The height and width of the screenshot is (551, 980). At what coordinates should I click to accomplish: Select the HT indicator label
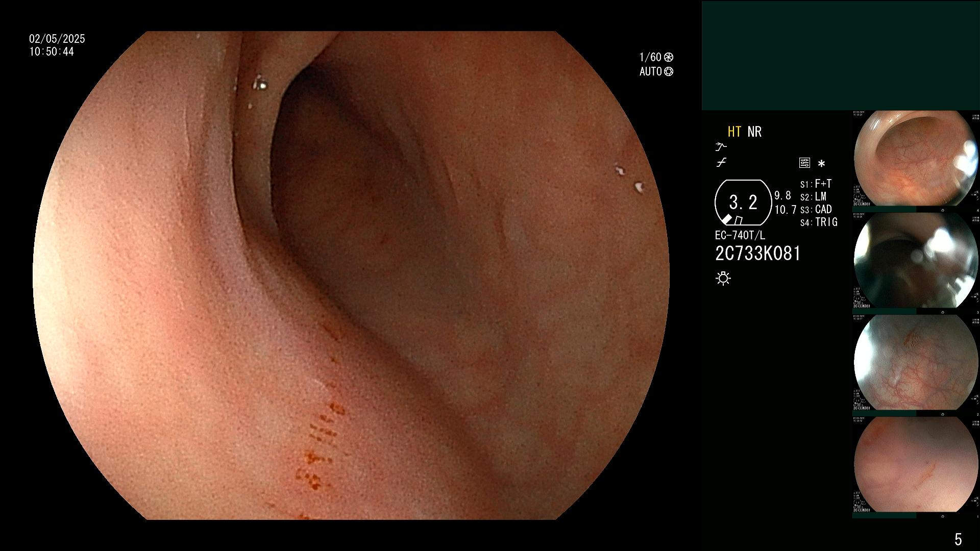(x=734, y=132)
